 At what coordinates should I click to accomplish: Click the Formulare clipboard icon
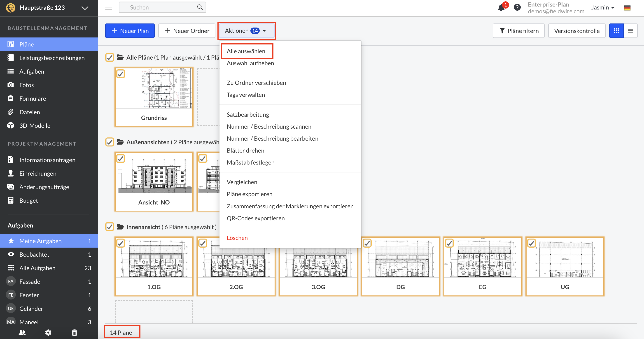pos(10,98)
